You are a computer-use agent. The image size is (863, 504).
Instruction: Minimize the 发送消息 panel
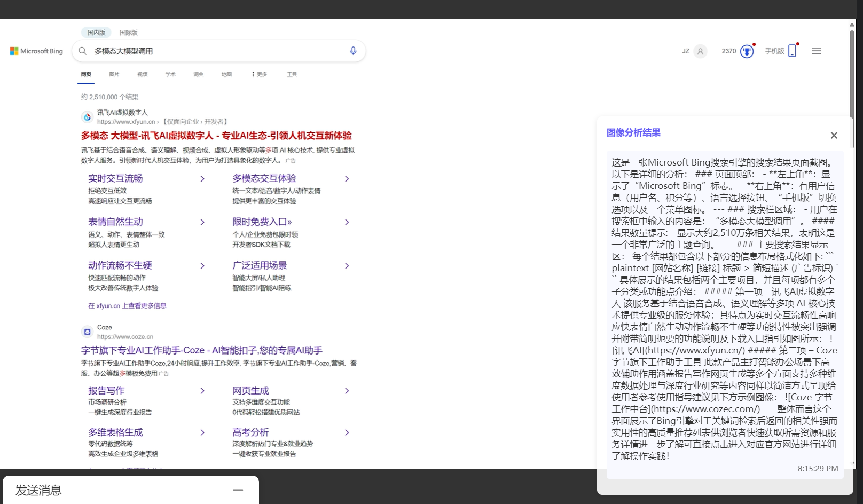[238, 490]
